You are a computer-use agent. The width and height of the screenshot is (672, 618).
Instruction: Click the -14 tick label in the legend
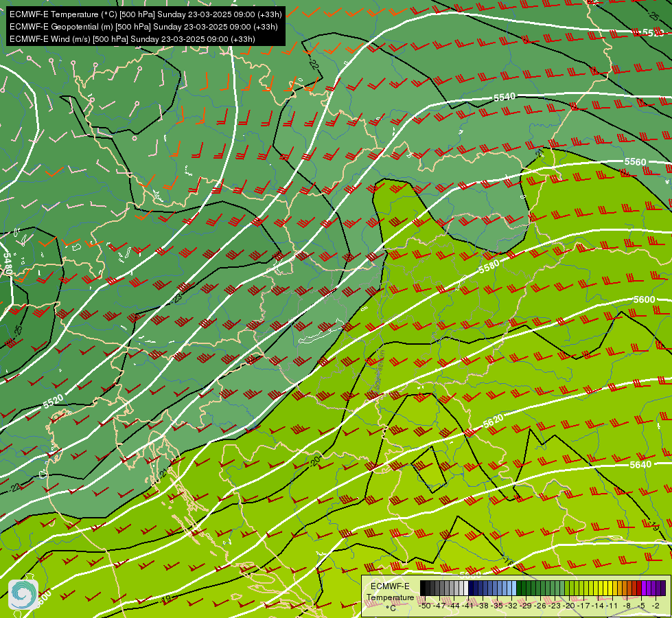[x=599, y=606]
